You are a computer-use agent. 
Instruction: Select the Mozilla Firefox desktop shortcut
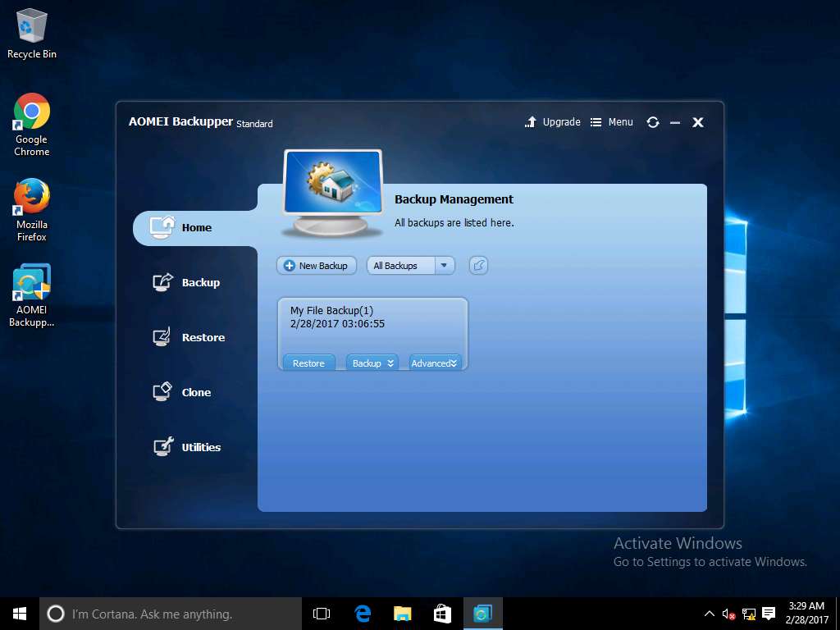tap(32, 210)
